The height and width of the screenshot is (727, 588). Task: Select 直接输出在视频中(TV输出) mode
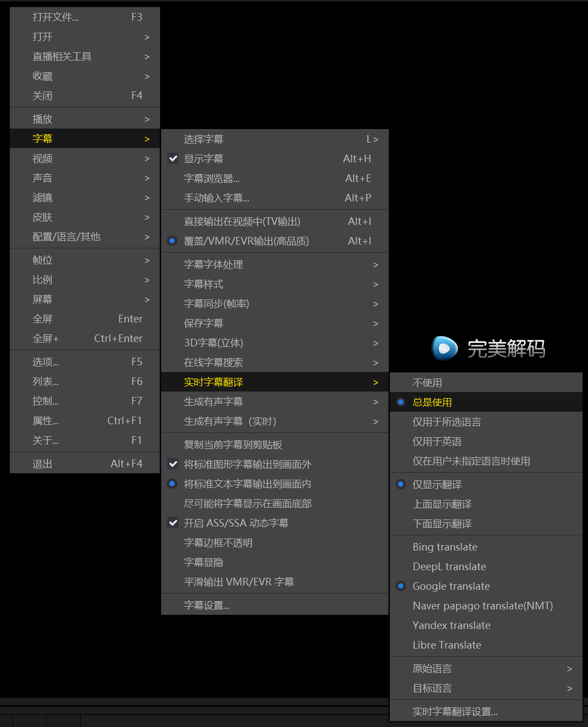click(x=242, y=222)
